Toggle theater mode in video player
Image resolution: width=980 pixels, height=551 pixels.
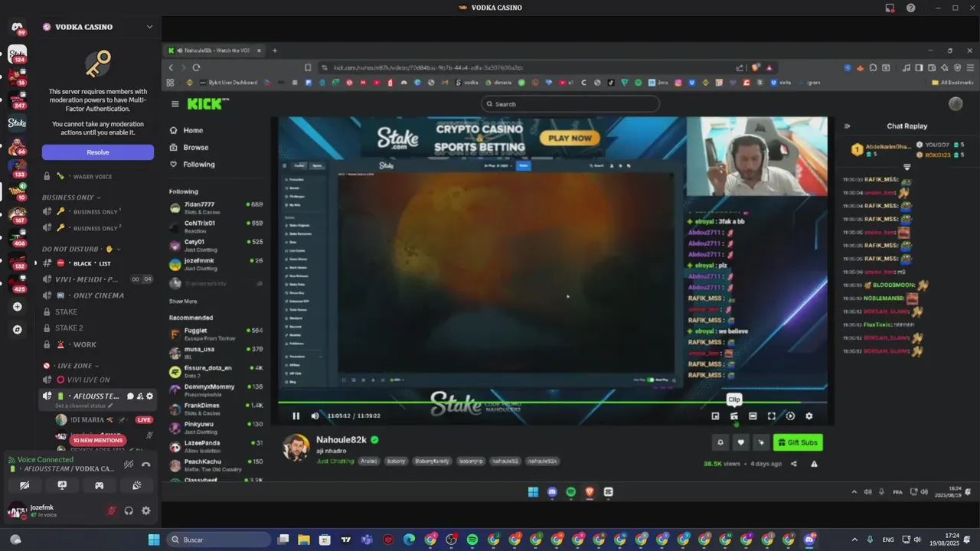click(753, 416)
